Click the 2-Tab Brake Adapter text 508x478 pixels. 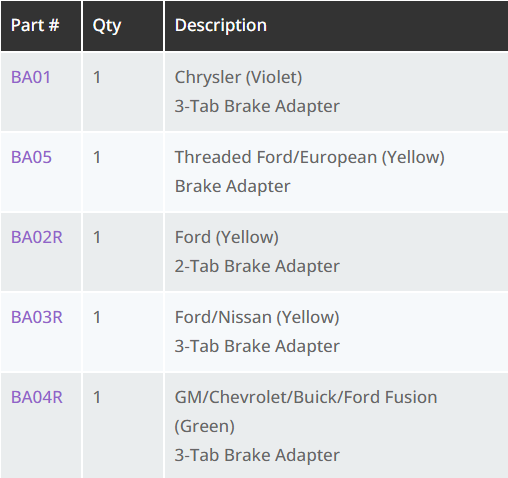tap(257, 266)
